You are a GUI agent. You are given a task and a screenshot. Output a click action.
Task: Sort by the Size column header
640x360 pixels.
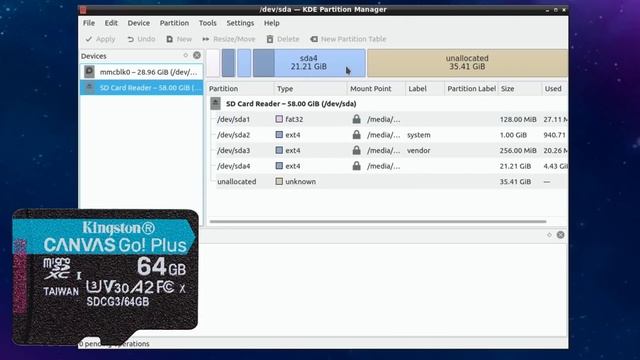[520, 89]
